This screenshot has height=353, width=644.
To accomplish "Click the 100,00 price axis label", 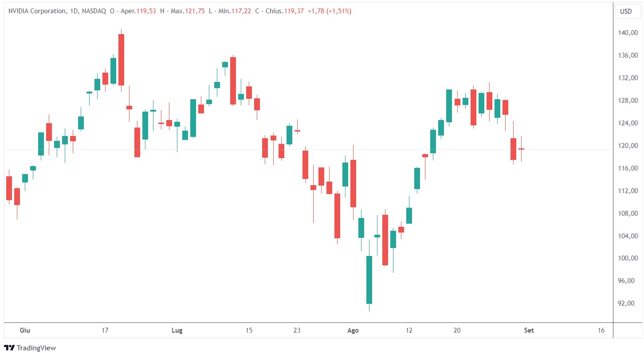I will [629, 258].
